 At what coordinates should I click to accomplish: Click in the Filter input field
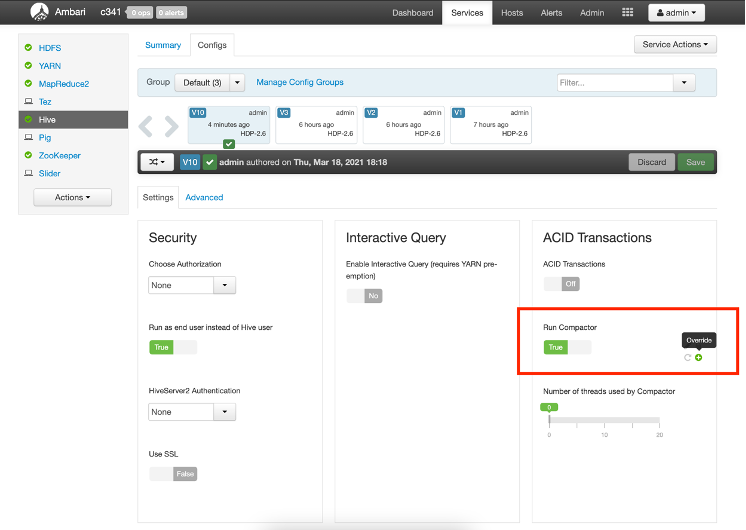pos(615,83)
